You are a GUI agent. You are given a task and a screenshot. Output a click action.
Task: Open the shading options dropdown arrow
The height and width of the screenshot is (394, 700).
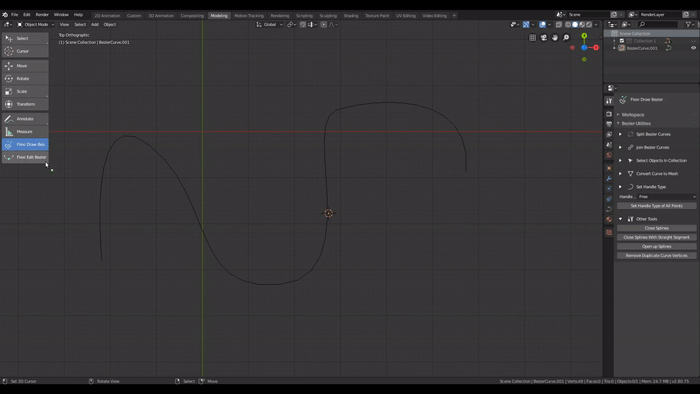click(x=596, y=25)
